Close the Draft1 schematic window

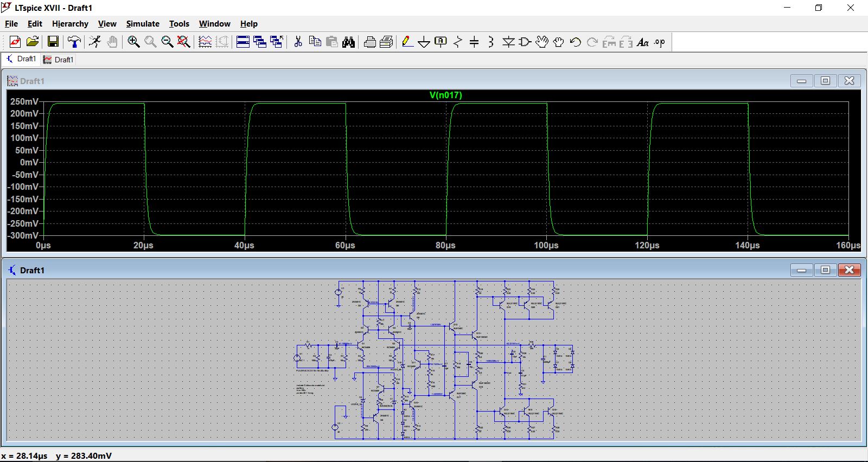(x=850, y=269)
